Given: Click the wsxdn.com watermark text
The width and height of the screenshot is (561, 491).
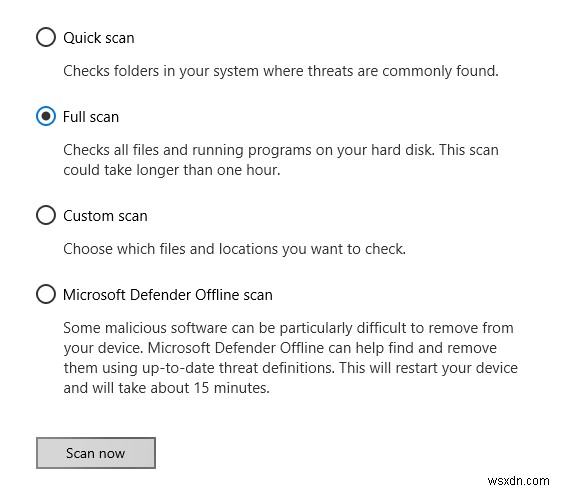Looking at the screenshot, I should [x=518, y=481].
